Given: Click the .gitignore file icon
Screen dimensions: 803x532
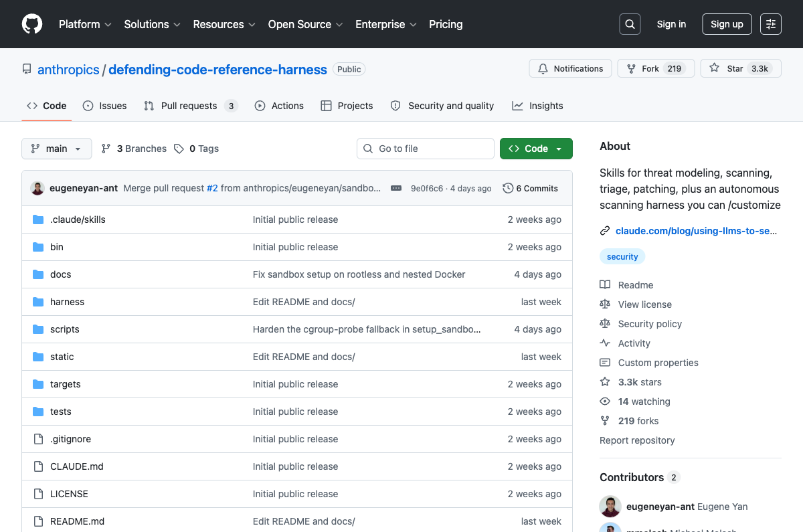Looking at the screenshot, I should (x=38, y=439).
